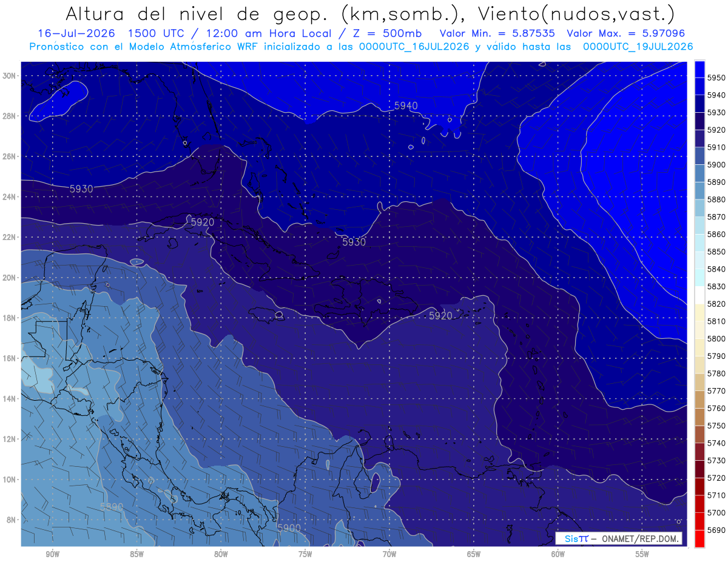Click the colorbar legend value 5720

click(x=717, y=478)
